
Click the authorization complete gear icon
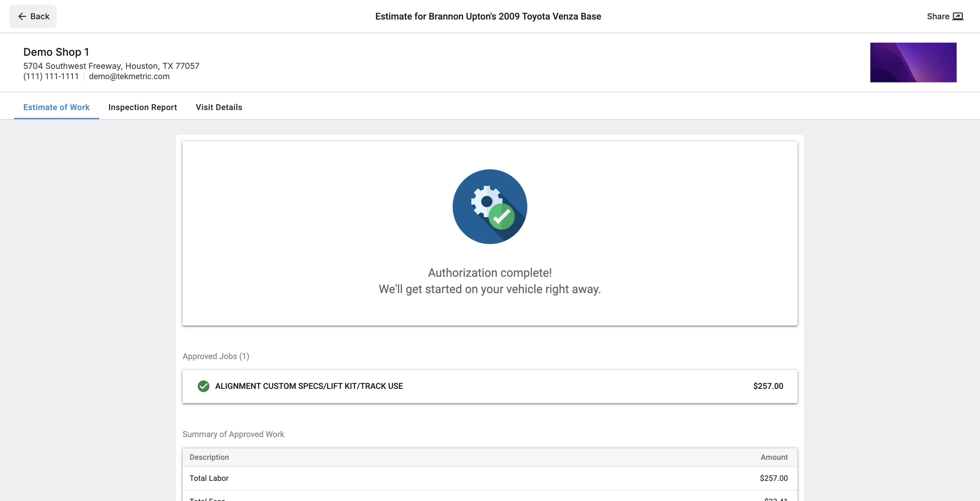490,207
